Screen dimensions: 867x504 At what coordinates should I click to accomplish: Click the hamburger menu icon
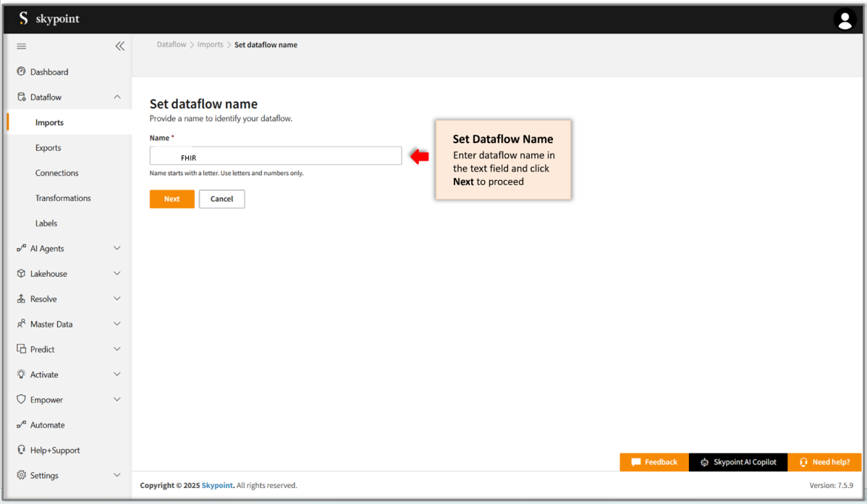[22, 46]
